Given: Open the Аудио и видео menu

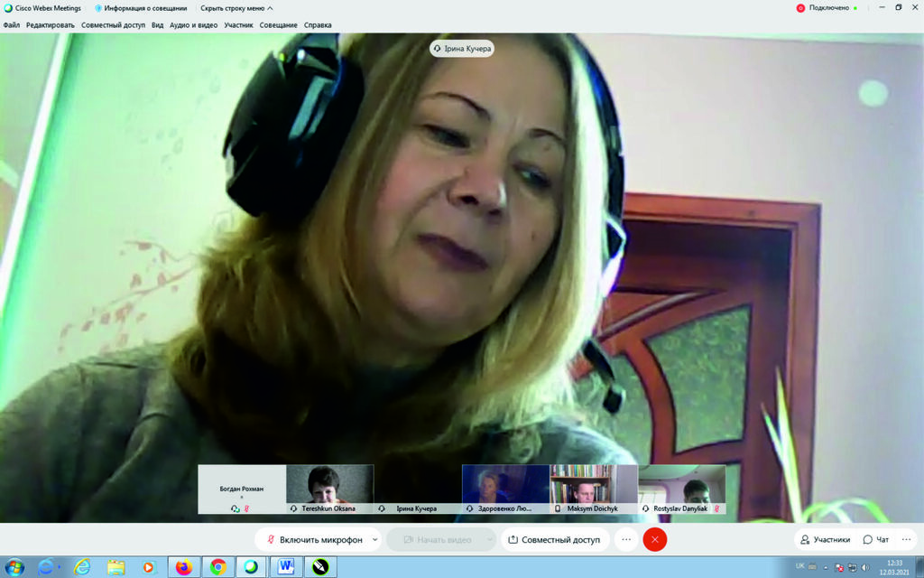Looking at the screenshot, I should [x=194, y=25].
